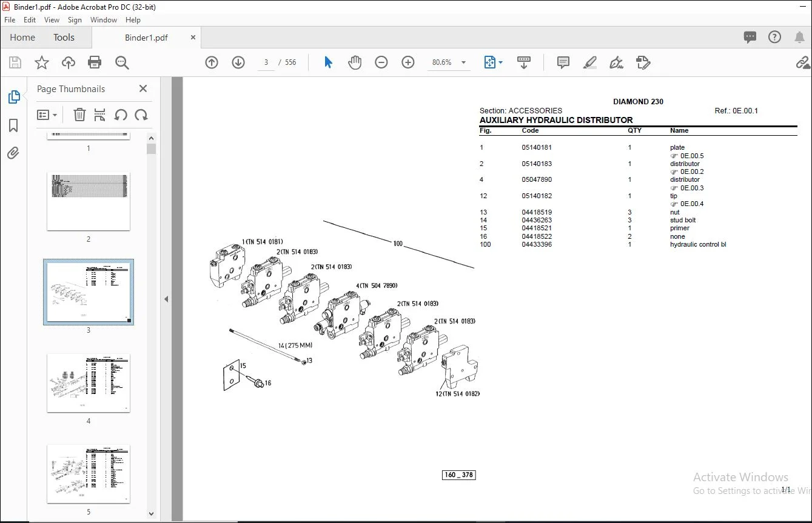Open the Bookmarks panel icon

(13, 125)
